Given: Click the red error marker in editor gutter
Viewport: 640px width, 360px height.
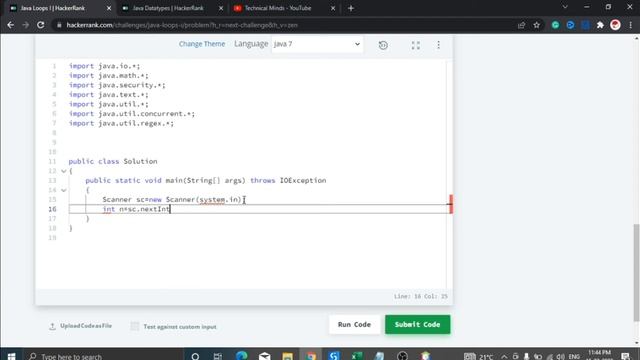Looking at the screenshot, I should (451, 204).
